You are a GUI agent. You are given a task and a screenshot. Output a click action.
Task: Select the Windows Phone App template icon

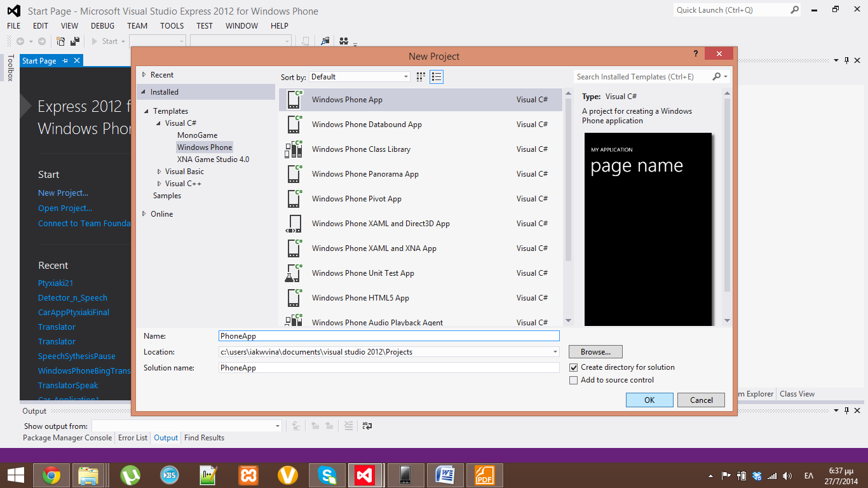pos(294,100)
